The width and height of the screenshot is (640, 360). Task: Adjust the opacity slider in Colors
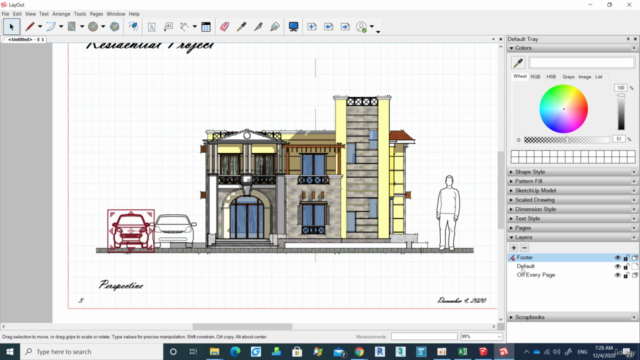coord(567,140)
